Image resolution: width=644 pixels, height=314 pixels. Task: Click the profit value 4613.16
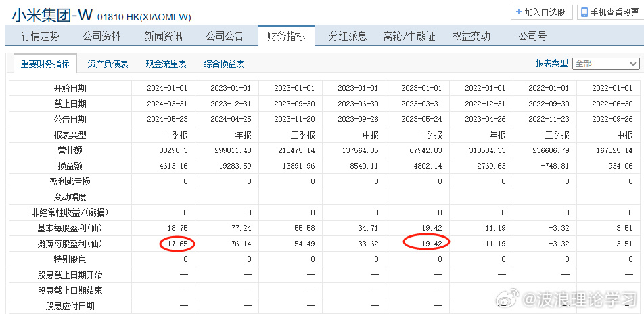coord(172,166)
